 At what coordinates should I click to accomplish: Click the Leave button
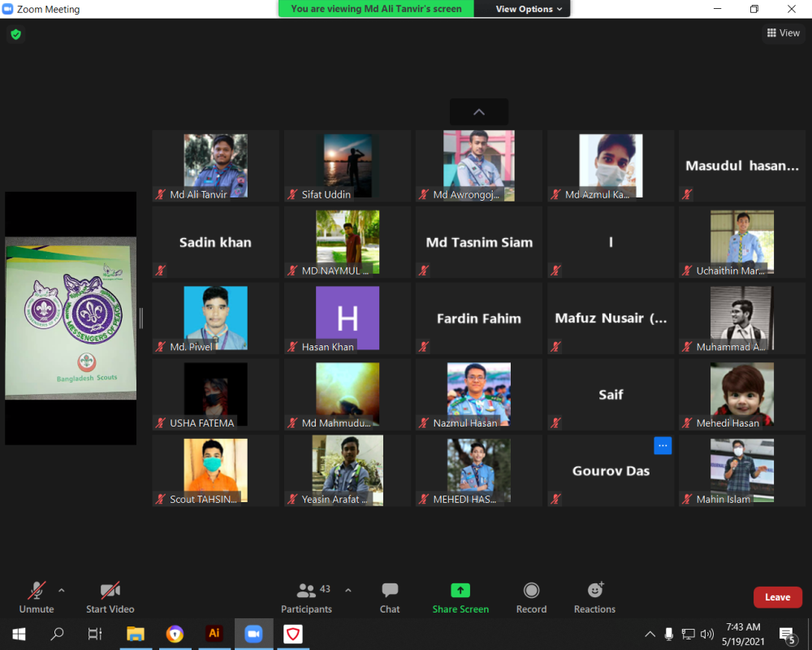(777, 596)
